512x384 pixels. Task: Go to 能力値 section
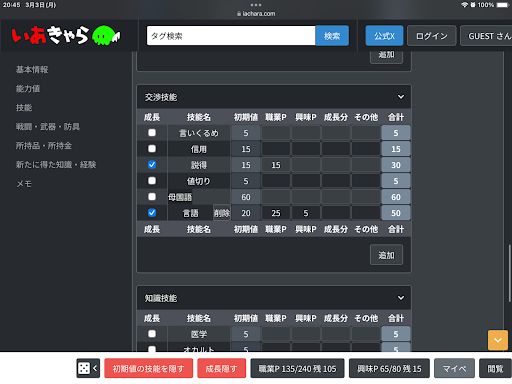(28, 88)
